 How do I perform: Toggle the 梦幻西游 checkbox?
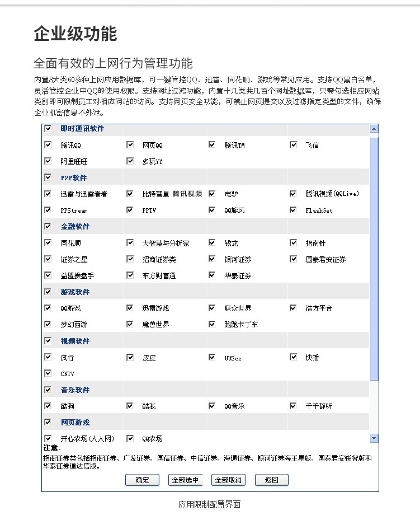click(48, 324)
